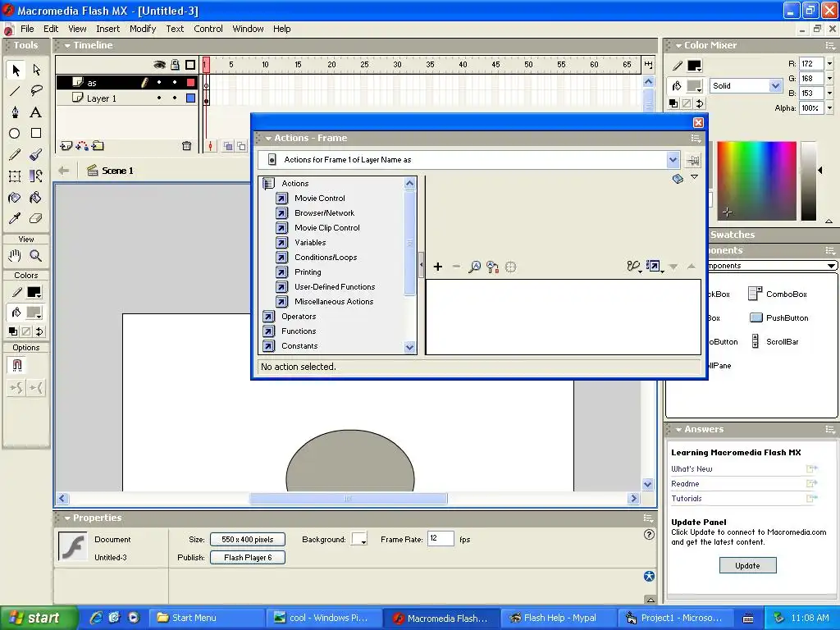This screenshot has width=840, height=630.
Task: Select the Hand tool
Action: [16, 256]
